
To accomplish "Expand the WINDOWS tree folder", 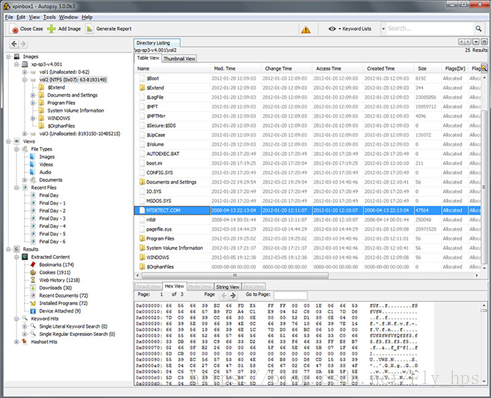I will click(33, 118).
